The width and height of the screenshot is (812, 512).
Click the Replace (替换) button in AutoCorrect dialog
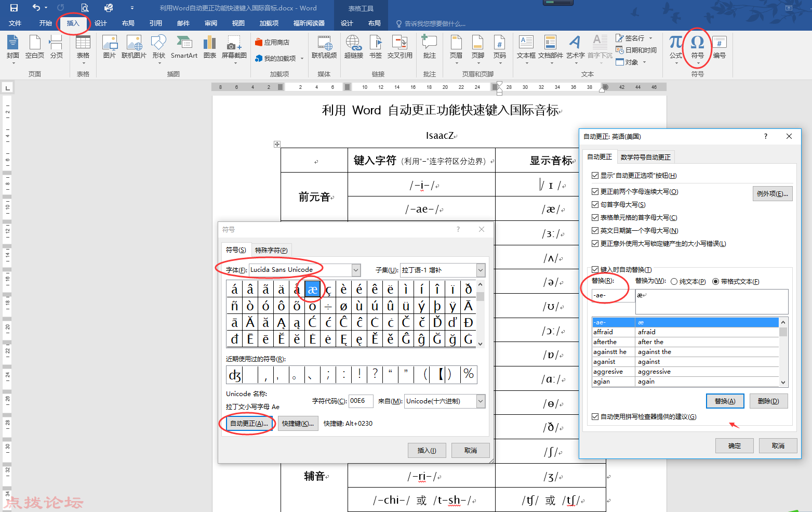point(725,401)
